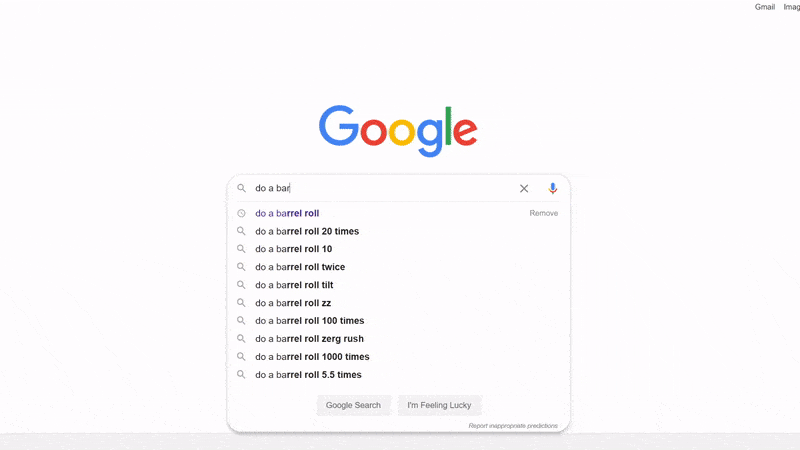Clear the search box with the X icon
This screenshot has height=450, width=800.
pyautogui.click(x=524, y=188)
